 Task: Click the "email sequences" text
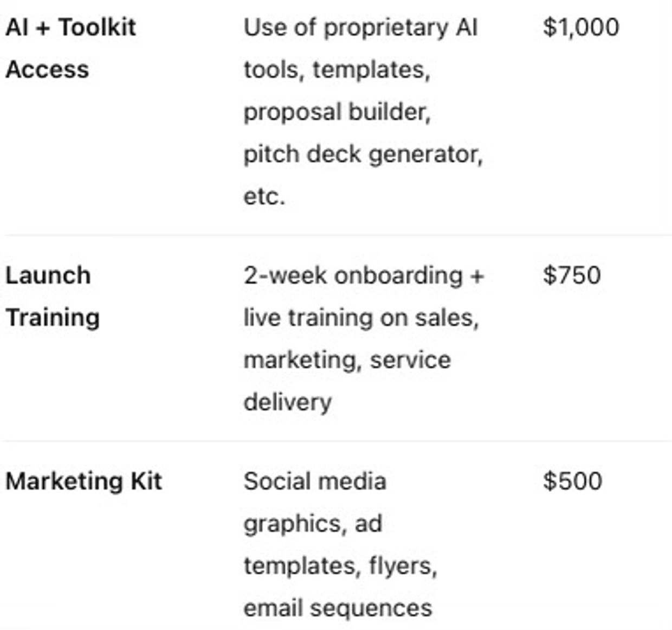pos(338,608)
